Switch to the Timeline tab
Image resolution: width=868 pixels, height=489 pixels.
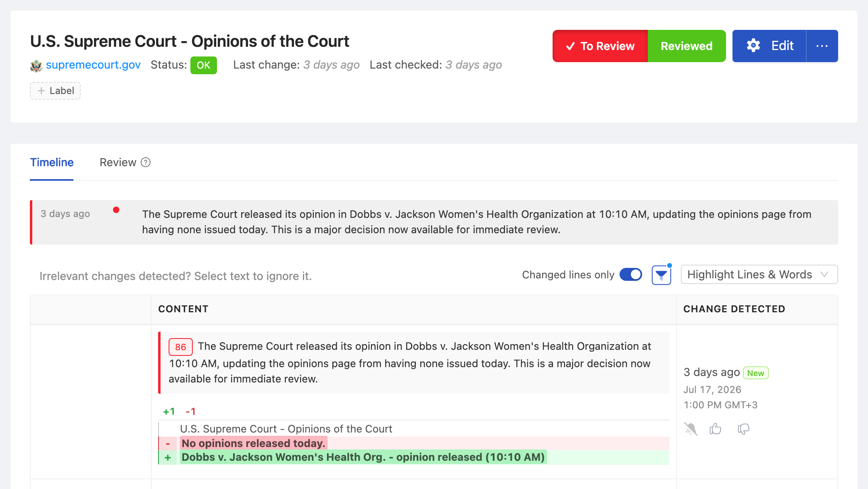(52, 162)
